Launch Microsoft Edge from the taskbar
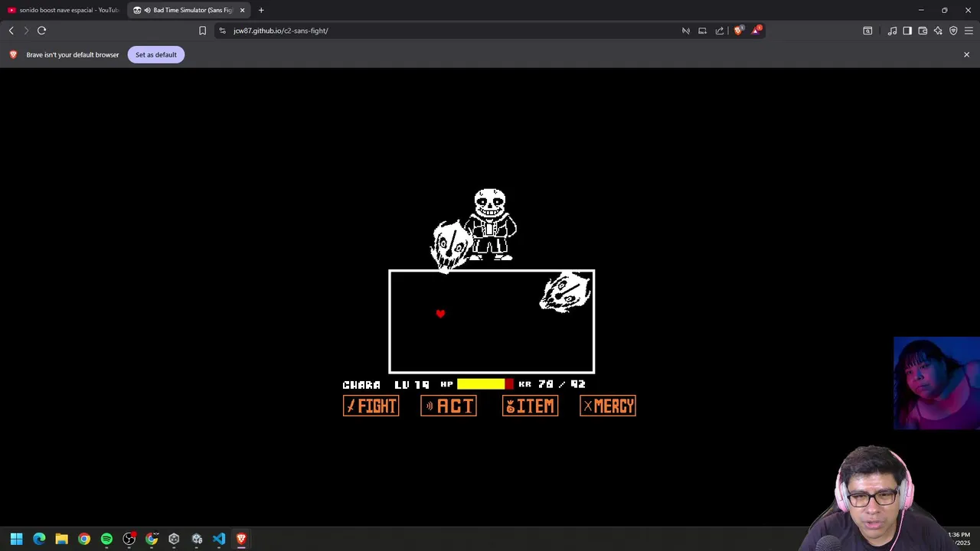Viewport: 980px width, 551px height. (x=39, y=539)
